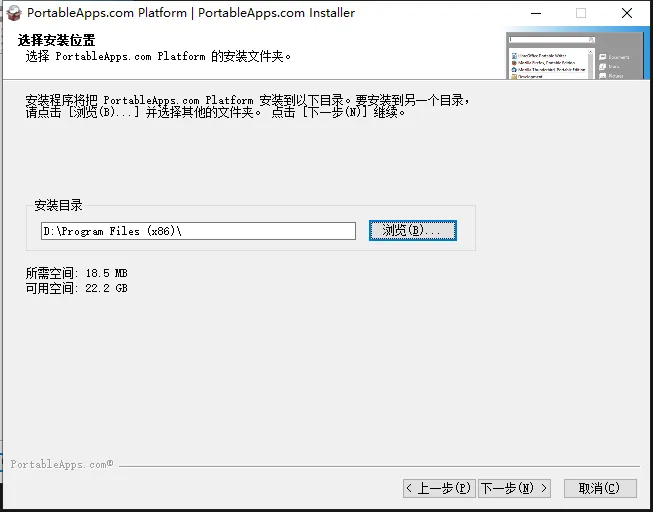This screenshot has width=653, height=512.
Task: Click the 选择安装位置 heading
Action: point(57,40)
